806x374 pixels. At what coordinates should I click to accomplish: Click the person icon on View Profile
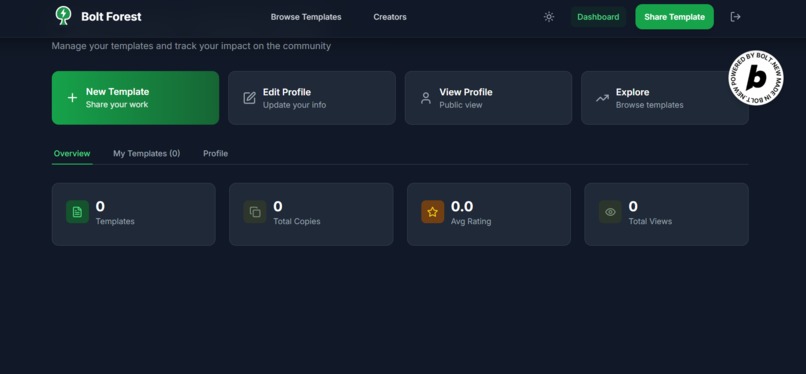426,98
